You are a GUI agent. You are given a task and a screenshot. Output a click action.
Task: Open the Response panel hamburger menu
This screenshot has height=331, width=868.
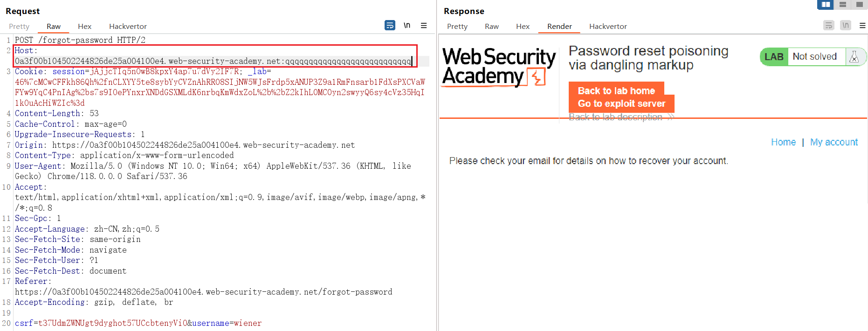point(862,26)
